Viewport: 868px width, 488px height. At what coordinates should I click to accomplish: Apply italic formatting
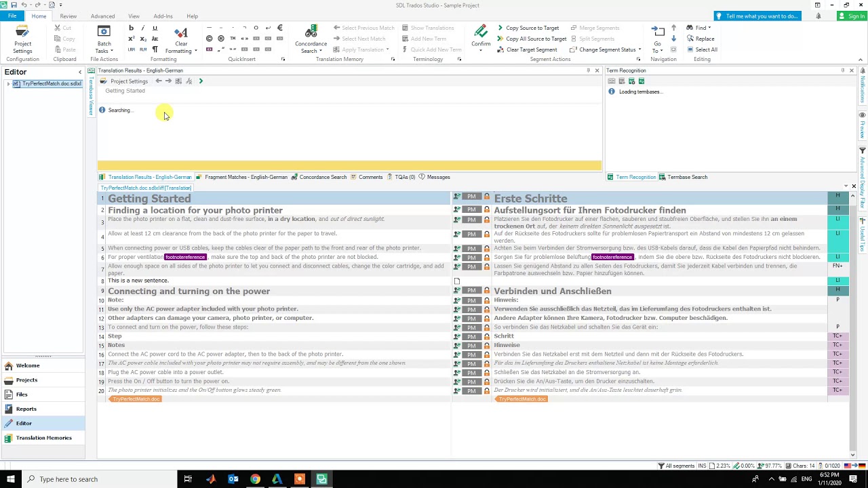point(142,28)
